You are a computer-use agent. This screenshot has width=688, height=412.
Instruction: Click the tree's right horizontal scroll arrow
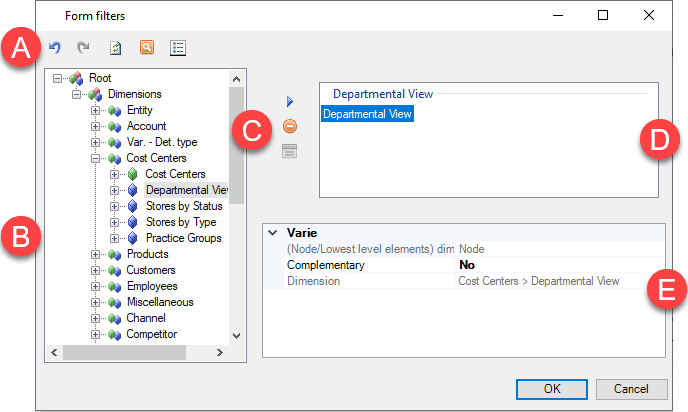point(220,352)
